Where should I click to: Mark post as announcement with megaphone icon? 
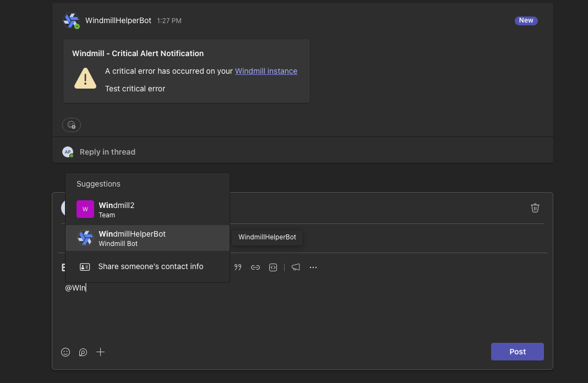pyautogui.click(x=296, y=267)
